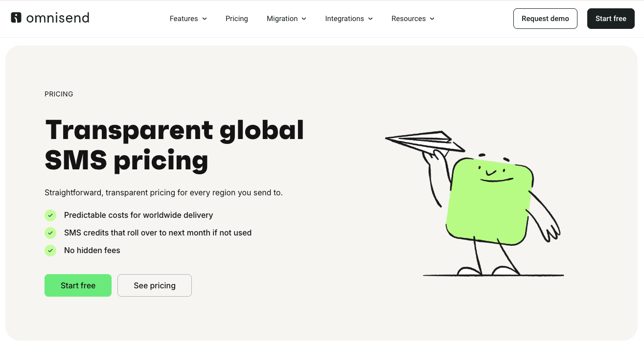Expand the Resources menu

click(x=409, y=19)
